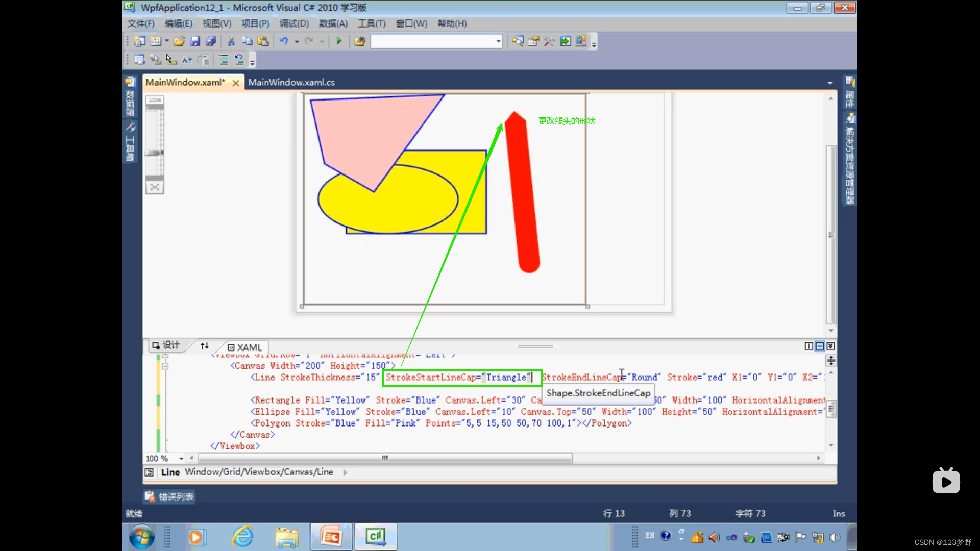Click the Add New Item toolbar icon
The height and width of the screenshot is (551, 980).
[156, 41]
